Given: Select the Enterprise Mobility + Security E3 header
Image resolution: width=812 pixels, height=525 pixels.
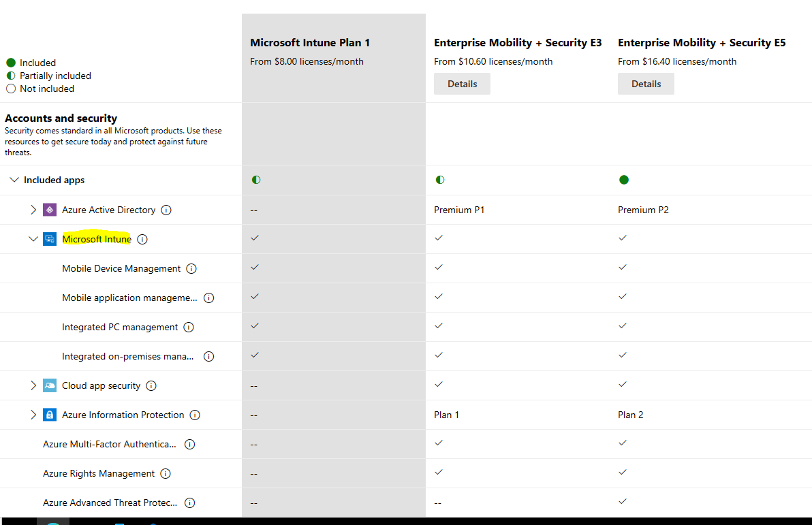Looking at the screenshot, I should pos(518,42).
